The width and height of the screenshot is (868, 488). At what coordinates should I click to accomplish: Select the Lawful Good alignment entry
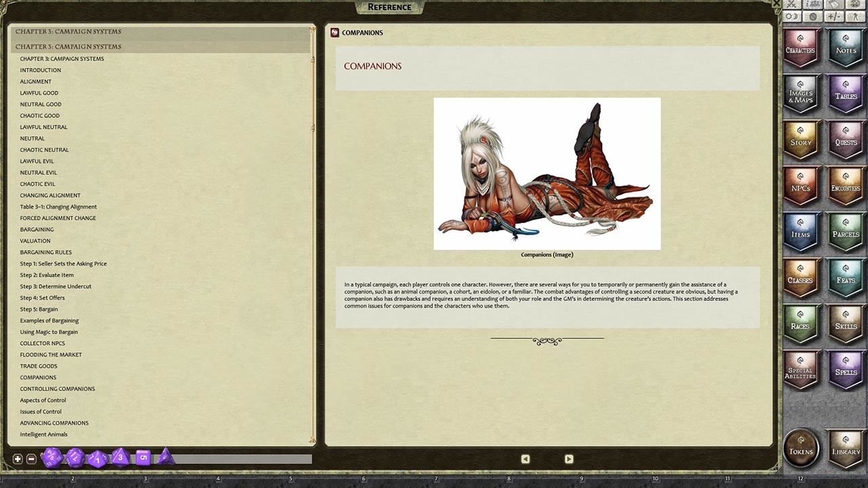pyautogui.click(x=39, y=93)
